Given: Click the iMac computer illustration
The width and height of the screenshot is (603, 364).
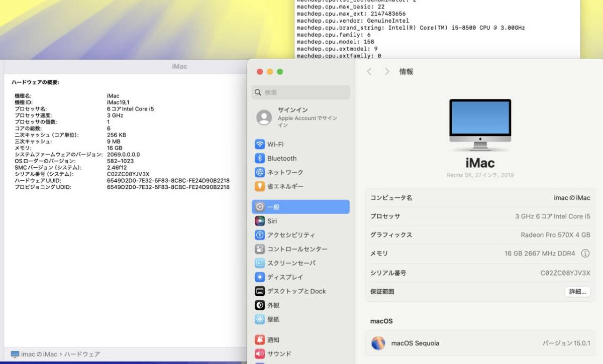Looking at the screenshot, I should pos(480,125).
